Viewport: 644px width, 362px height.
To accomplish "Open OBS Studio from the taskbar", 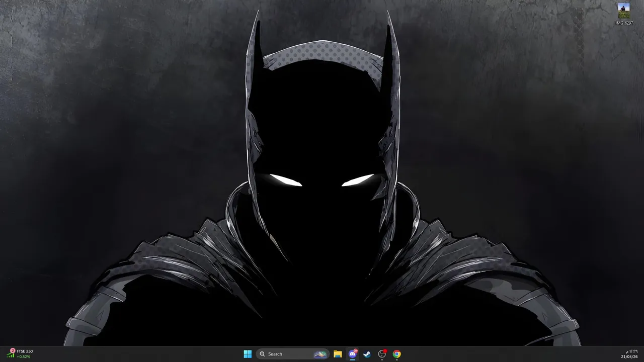I will [x=382, y=354].
